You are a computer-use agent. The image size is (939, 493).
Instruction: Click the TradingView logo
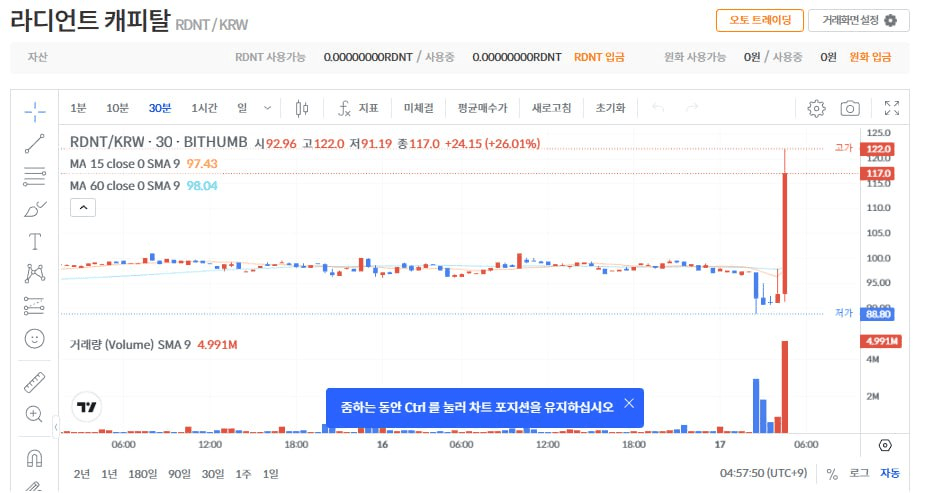click(87, 407)
